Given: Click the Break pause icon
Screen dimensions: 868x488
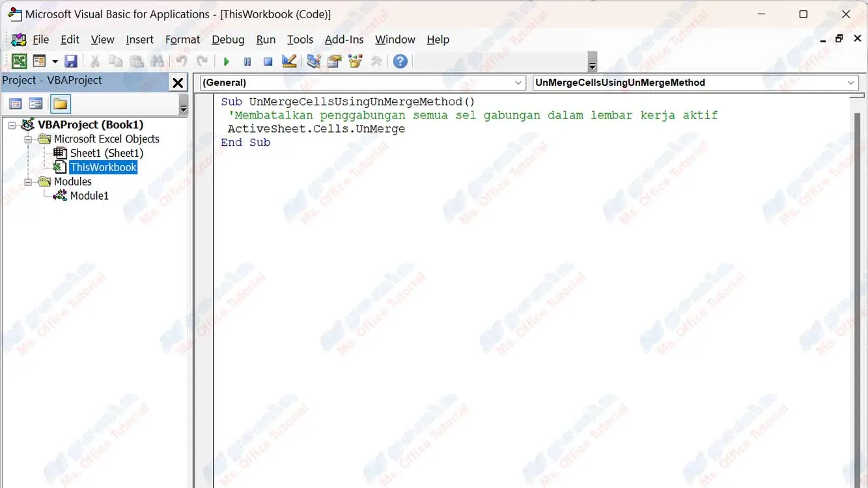Looking at the screenshot, I should (247, 61).
